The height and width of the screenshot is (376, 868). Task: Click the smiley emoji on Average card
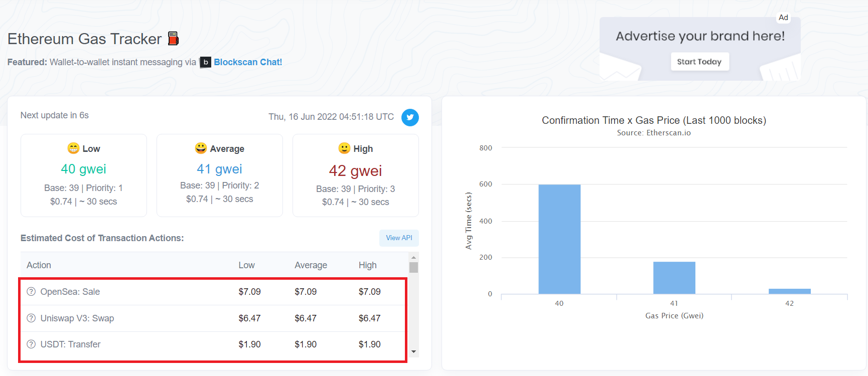(x=201, y=148)
